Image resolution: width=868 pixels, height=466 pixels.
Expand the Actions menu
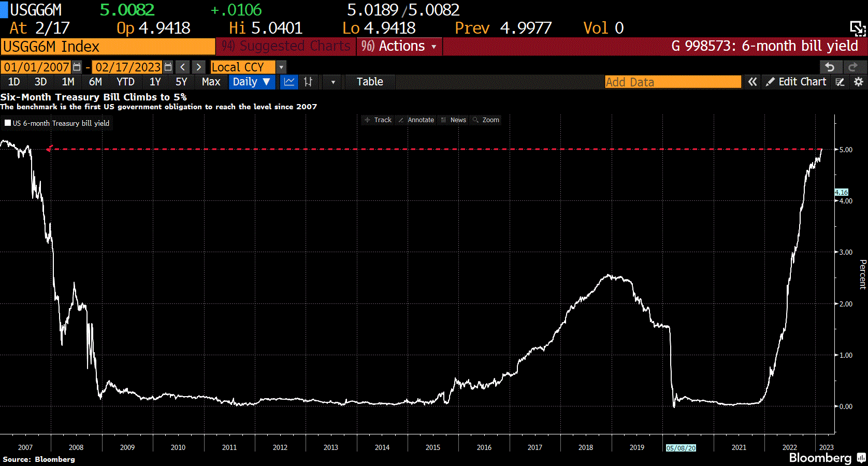[399, 46]
